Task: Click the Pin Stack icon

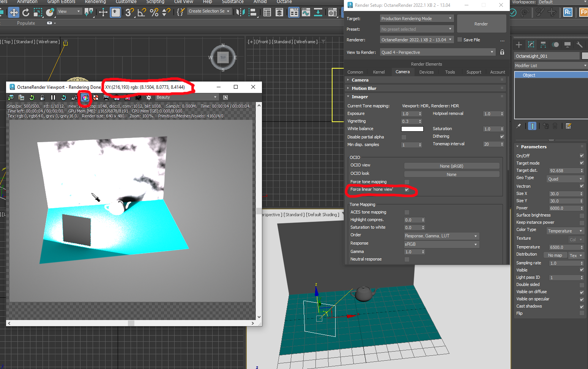Action: [x=519, y=126]
